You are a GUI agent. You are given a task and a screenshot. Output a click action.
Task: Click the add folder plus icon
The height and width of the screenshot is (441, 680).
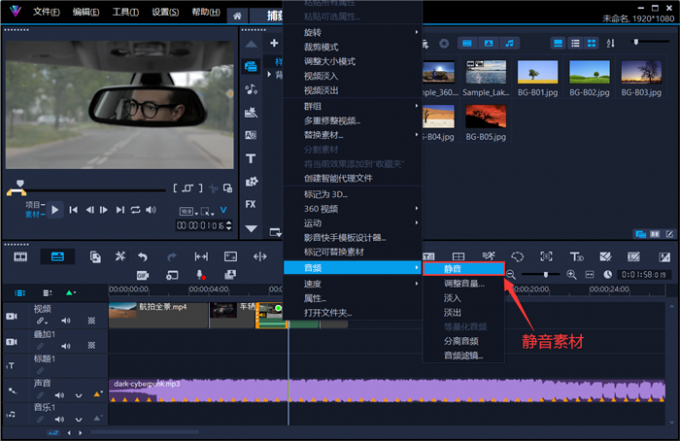point(274,43)
